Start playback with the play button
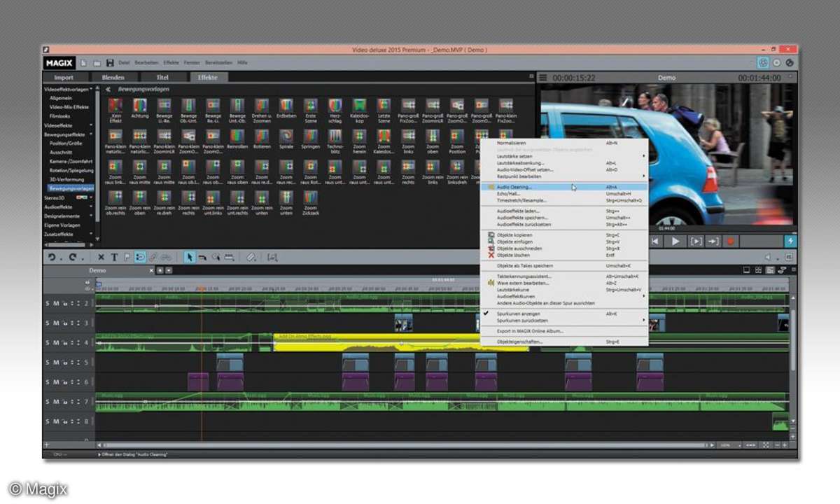The width and height of the screenshot is (840, 504). pos(675,241)
